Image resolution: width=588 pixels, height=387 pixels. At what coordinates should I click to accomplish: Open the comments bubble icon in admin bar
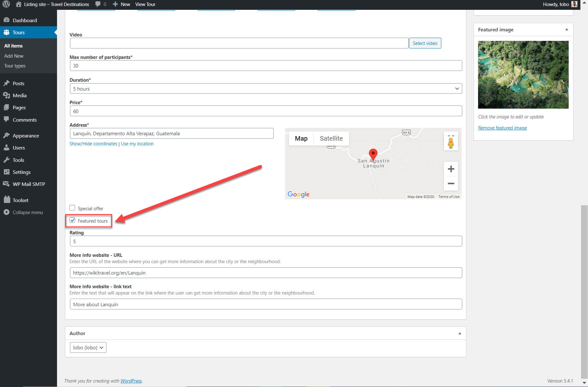pos(98,4)
